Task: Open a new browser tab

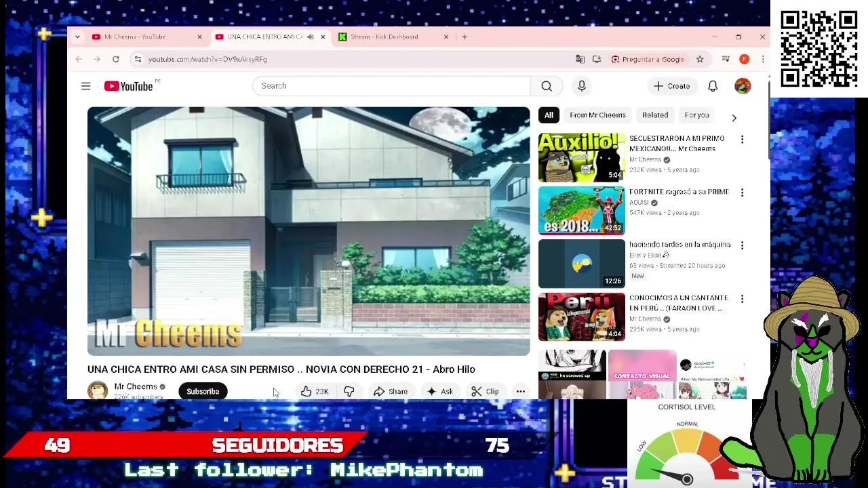Action: [x=465, y=37]
